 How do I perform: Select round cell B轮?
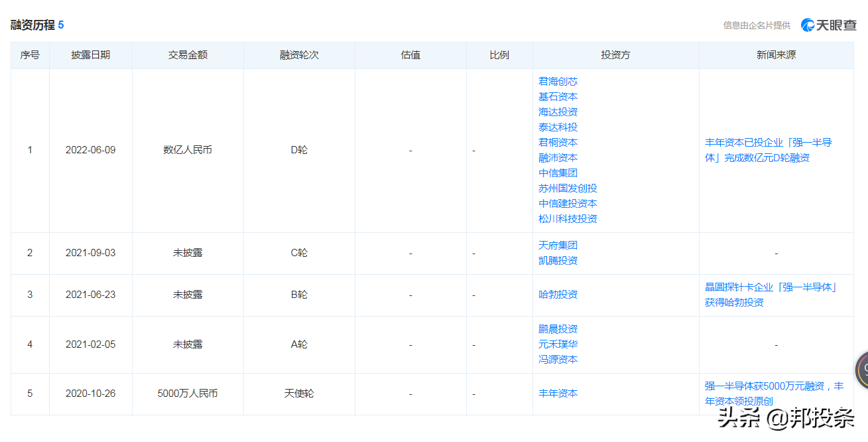click(299, 295)
